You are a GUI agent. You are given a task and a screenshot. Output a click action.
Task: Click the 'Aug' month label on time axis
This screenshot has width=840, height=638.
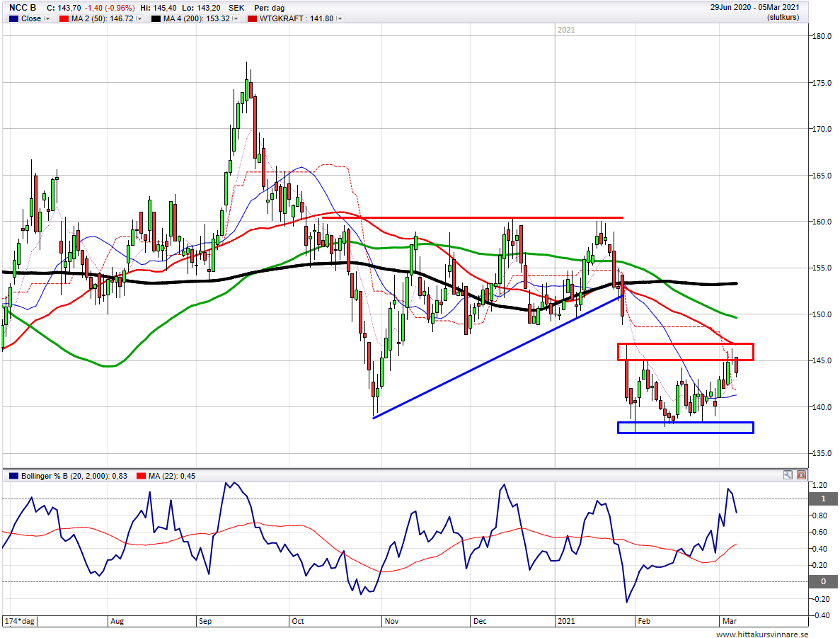(117, 621)
